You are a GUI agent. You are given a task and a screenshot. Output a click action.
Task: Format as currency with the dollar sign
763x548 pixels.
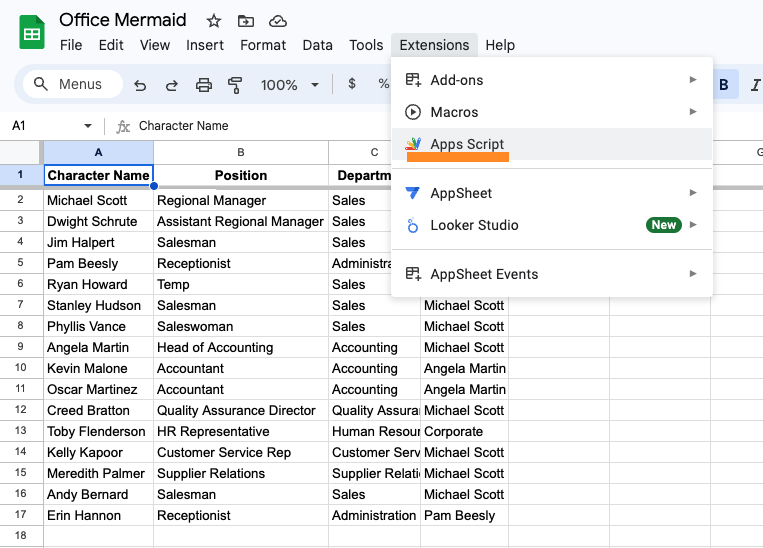(352, 85)
